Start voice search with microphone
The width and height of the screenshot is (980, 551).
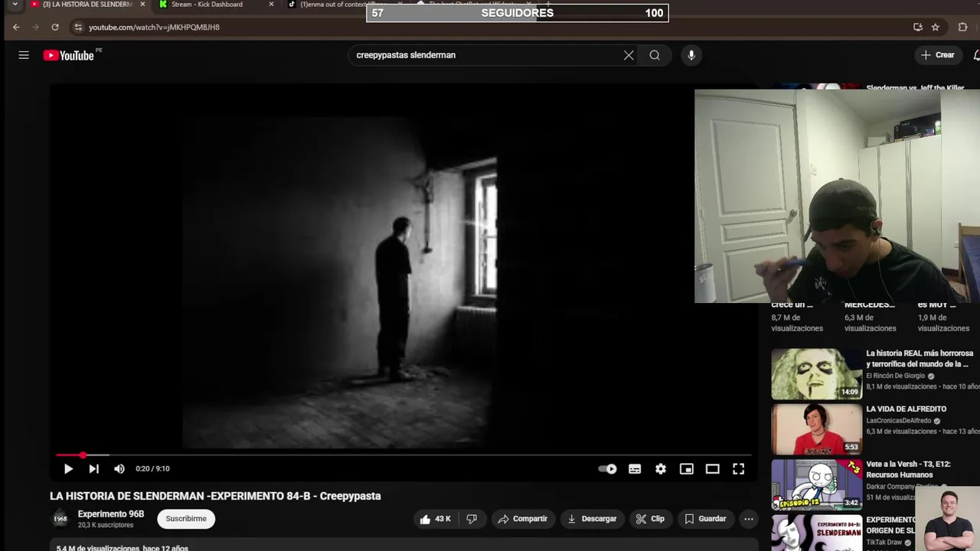(x=691, y=55)
